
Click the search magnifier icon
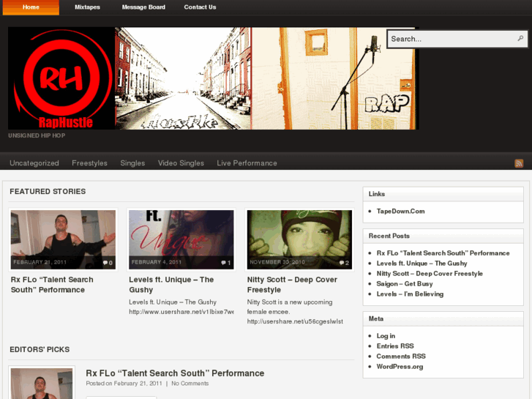pyautogui.click(x=520, y=39)
